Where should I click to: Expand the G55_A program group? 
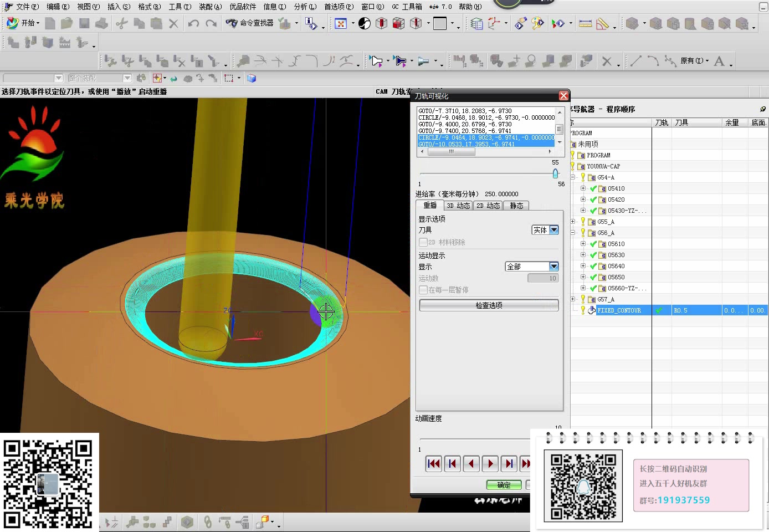click(573, 222)
